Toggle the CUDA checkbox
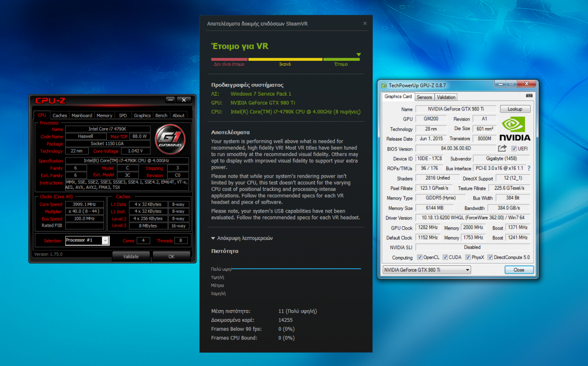 pyautogui.click(x=445, y=257)
